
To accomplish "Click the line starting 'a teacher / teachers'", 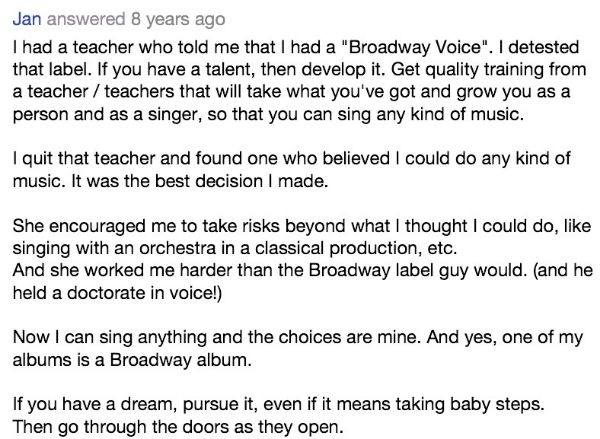I will pos(291,92).
